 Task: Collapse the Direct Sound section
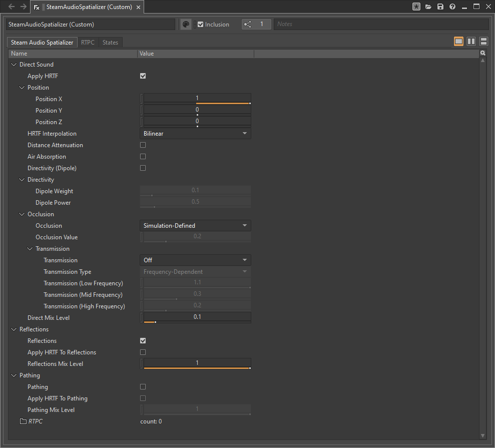14,65
